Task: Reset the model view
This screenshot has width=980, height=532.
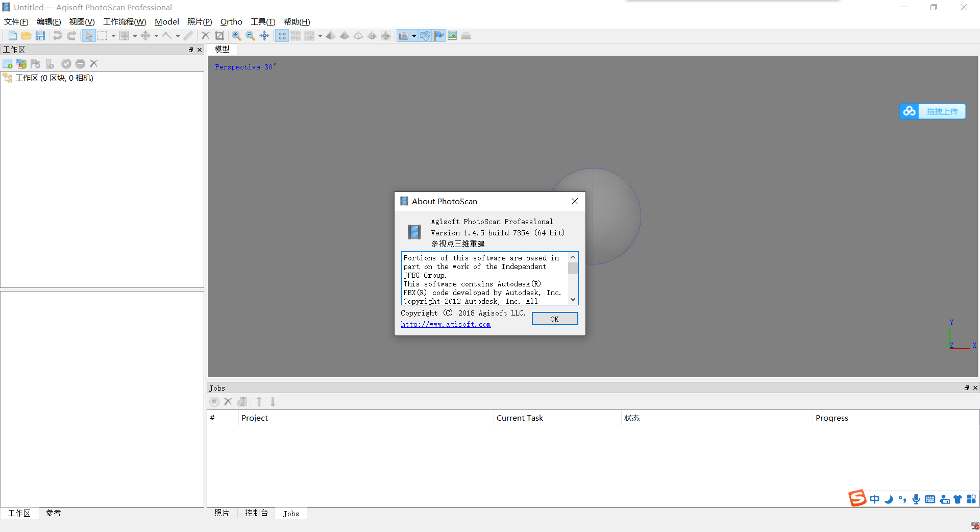Action: click(264, 36)
